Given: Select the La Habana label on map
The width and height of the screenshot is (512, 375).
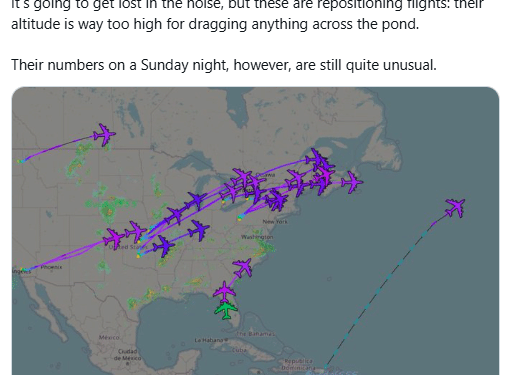Looking at the screenshot, I should pos(209,340).
